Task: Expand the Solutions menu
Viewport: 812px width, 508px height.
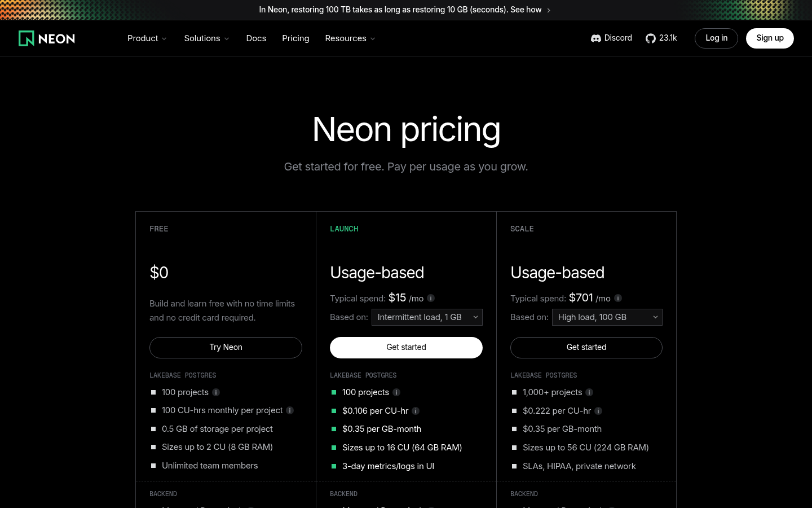Action: (x=206, y=38)
